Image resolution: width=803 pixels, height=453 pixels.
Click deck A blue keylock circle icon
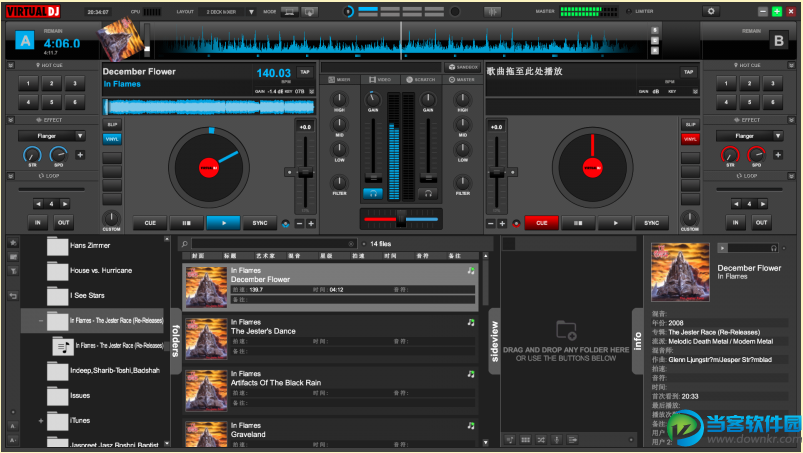coord(286,224)
